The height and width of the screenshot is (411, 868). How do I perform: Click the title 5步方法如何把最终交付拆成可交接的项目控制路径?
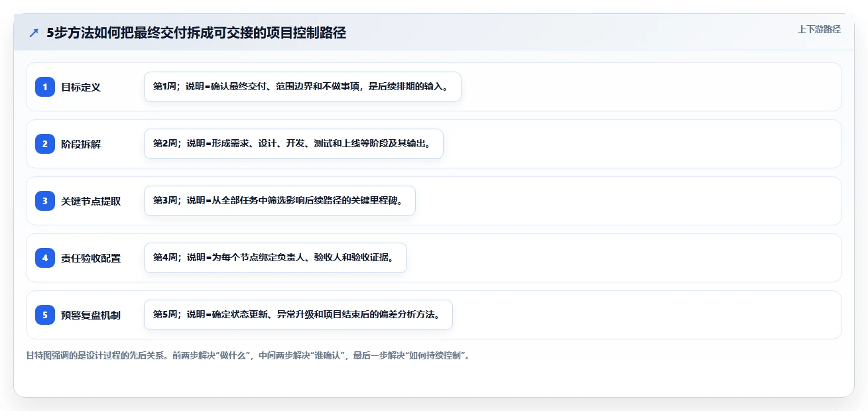196,32
